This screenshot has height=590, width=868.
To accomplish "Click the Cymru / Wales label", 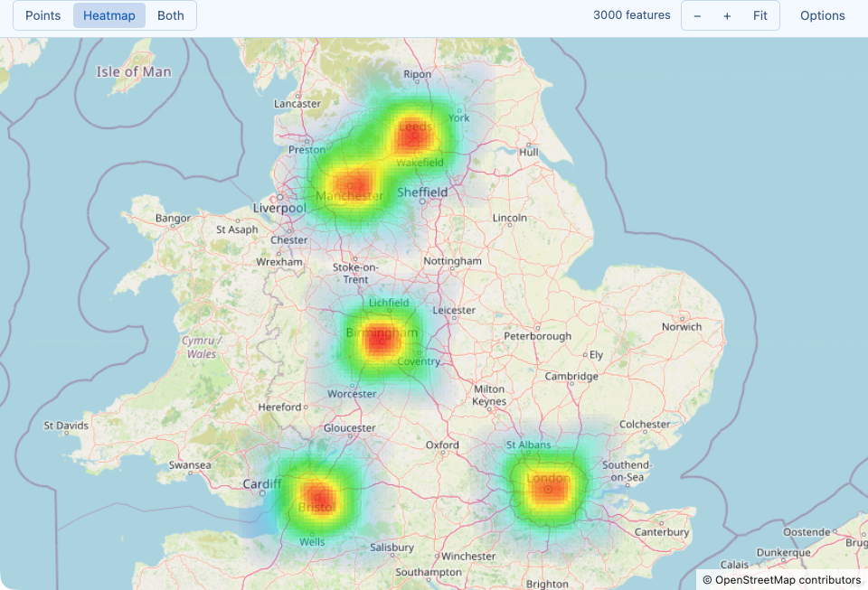I will click(202, 347).
